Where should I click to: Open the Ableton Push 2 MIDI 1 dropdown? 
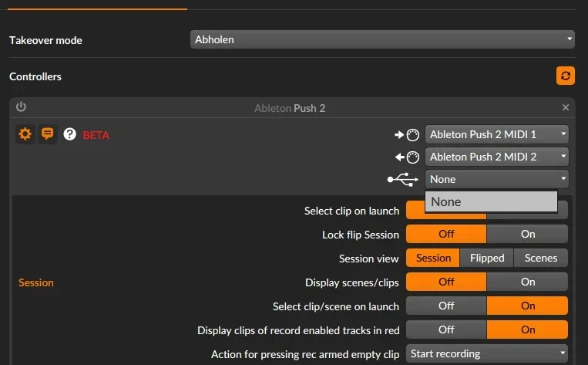click(497, 134)
